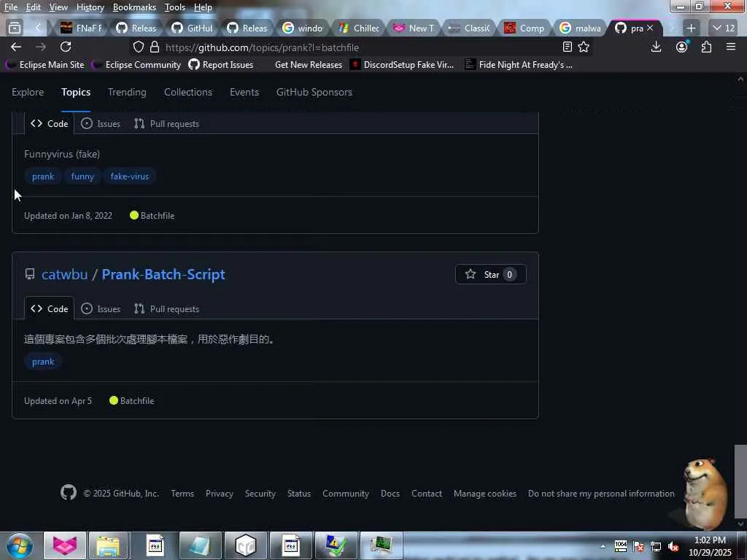Open Pull requests in the Prank-Batch-Script card

coord(167,308)
